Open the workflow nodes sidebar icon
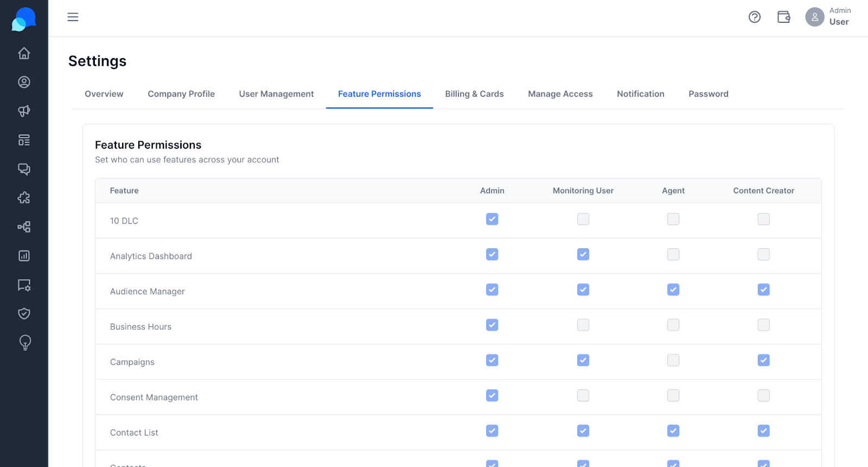This screenshot has height=467, width=868. (24, 227)
